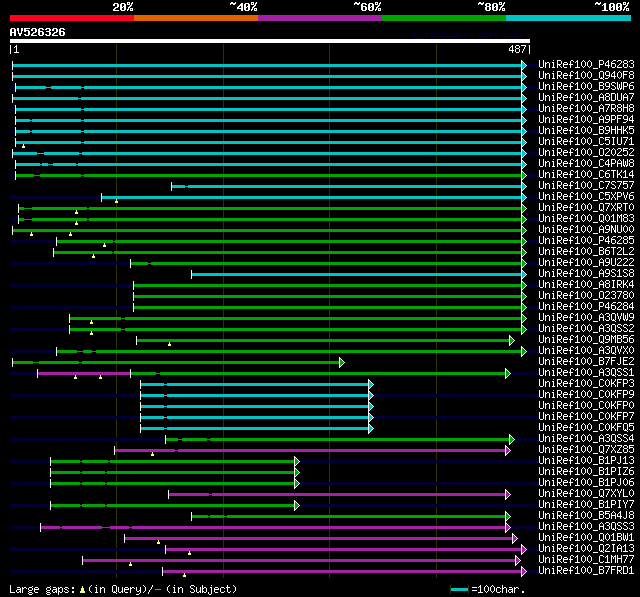Click the green alignment bar for B1PJ13
This screenshot has width=640, height=597.
(x=173, y=462)
